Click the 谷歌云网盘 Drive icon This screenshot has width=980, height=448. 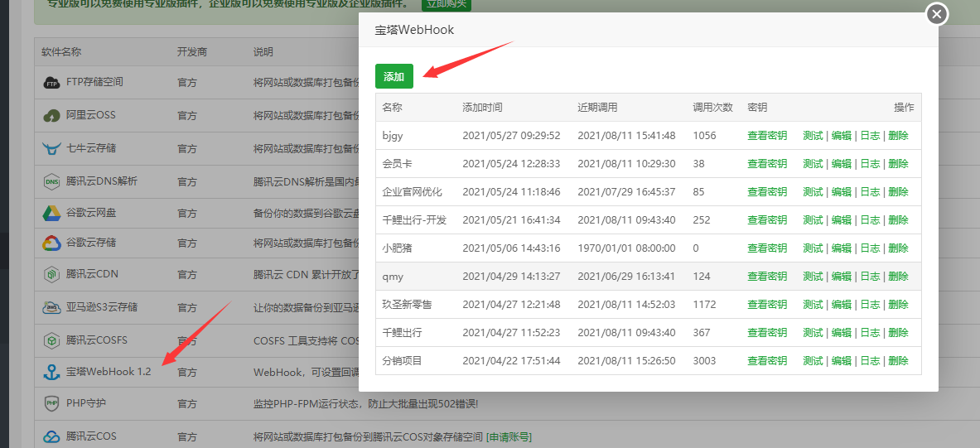tap(51, 213)
